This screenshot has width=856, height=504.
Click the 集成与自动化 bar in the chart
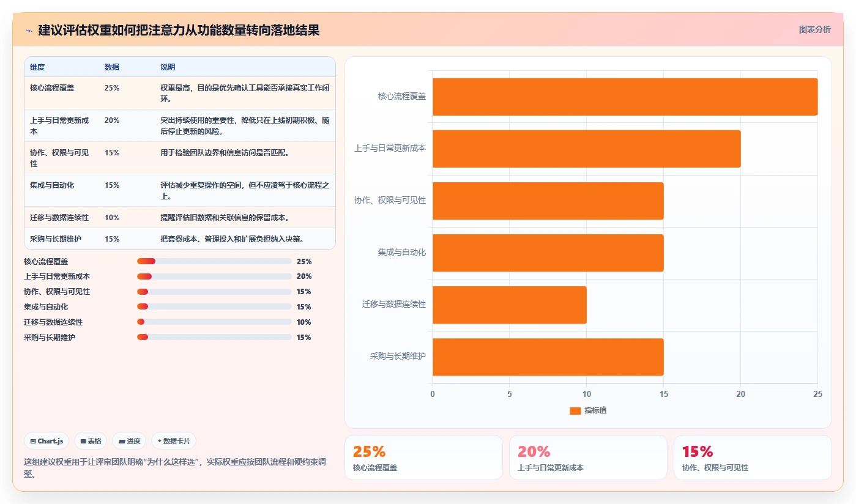[548, 253]
